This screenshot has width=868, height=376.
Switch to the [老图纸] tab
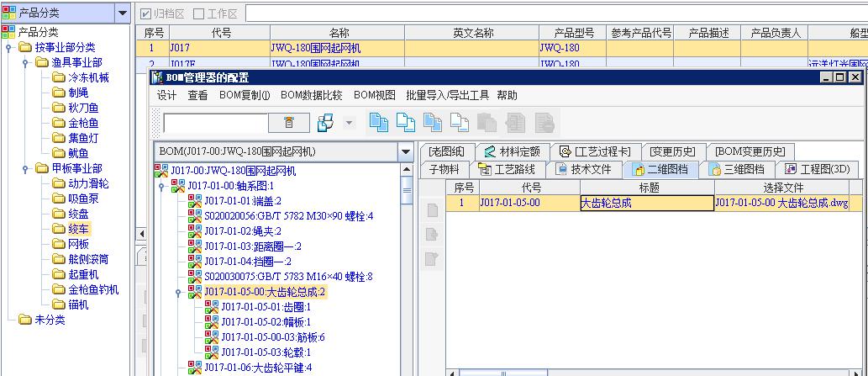point(446,151)
